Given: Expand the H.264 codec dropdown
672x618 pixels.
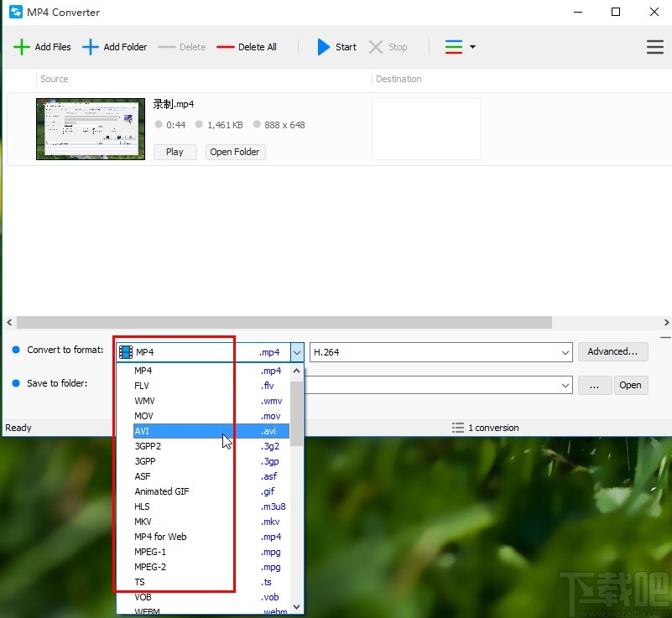Looking at the screenshot, I should click(x=565, y=352).
